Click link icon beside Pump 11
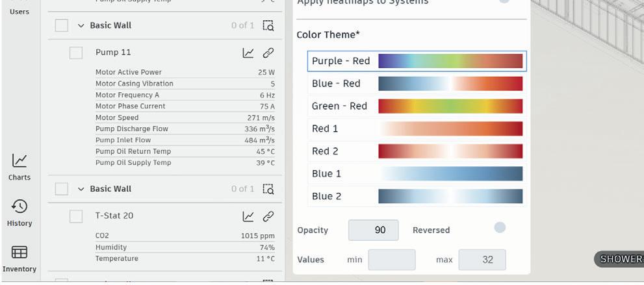The image size is (644, 285). click(268, 53)
